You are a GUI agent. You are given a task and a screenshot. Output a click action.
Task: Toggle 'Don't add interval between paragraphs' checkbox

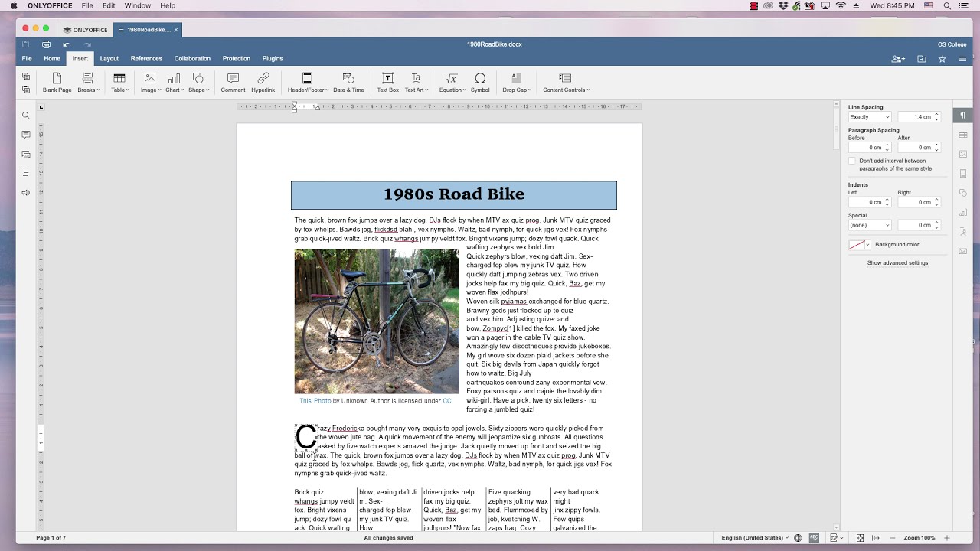tap(852, 161)
